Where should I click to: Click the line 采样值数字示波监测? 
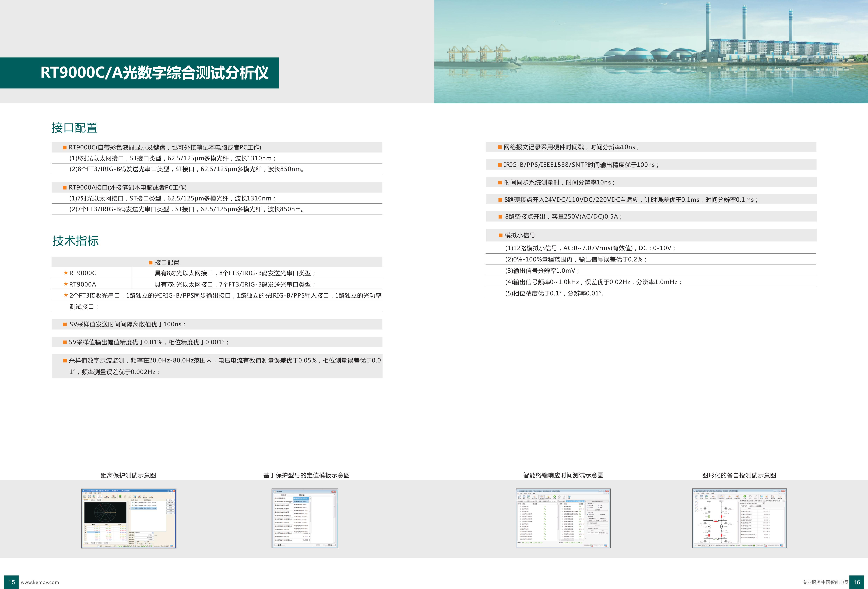tap(222, 360)
